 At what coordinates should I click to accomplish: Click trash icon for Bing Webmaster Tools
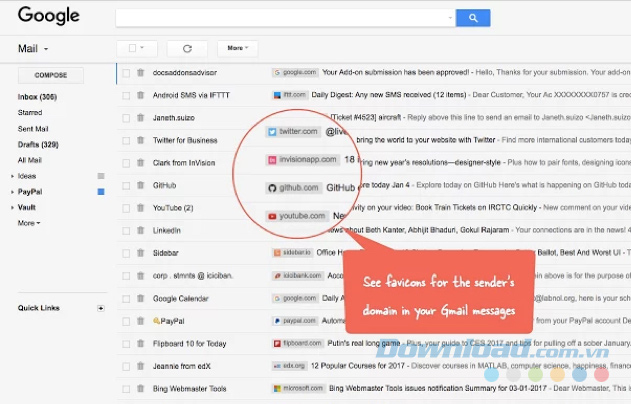(140, 389)
